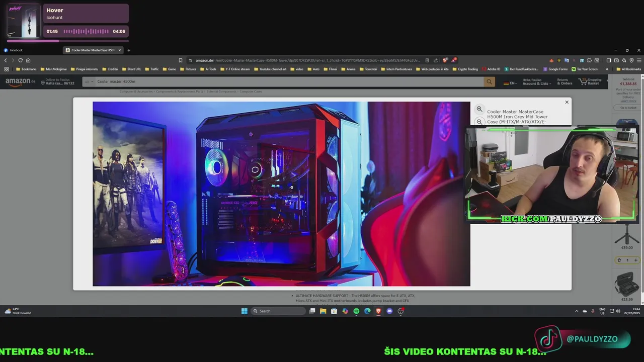Click the amazon.de address bar
644x362 pixels.
[307, 60]
